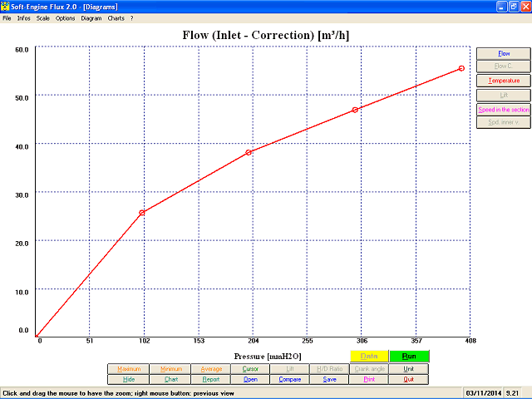Click the zoom hint status bar message

click(x=118, y=393)
